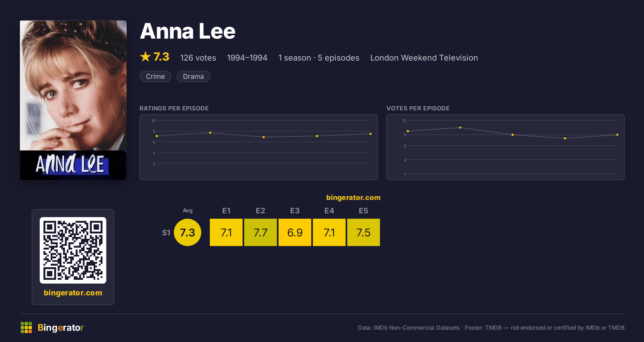Click the QR code image
This screenshot has width=644, height=342.
[x=73, y=250]
